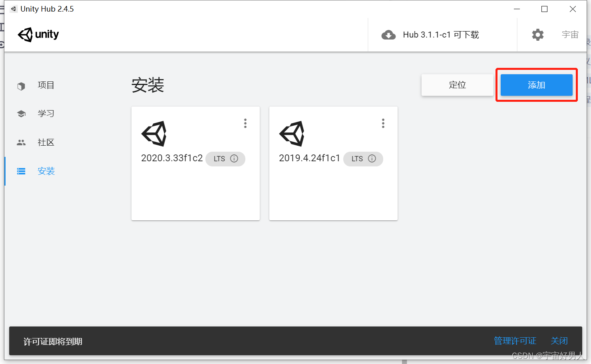Click the Unity logo on the 2019.4.24f1c1 card
Viewport: 591px width, 364px height.
coord(292,134)
